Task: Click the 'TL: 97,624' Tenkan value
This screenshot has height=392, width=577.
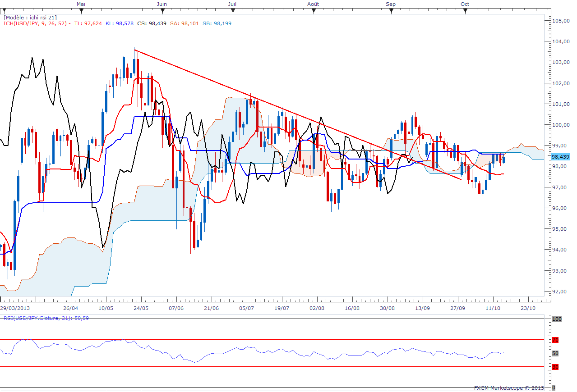Action: (x=88, y=23)
